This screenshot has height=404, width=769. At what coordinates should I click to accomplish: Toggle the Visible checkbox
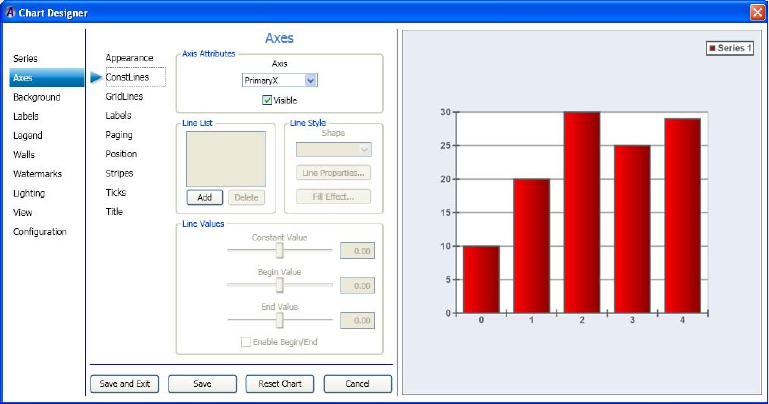267,100
